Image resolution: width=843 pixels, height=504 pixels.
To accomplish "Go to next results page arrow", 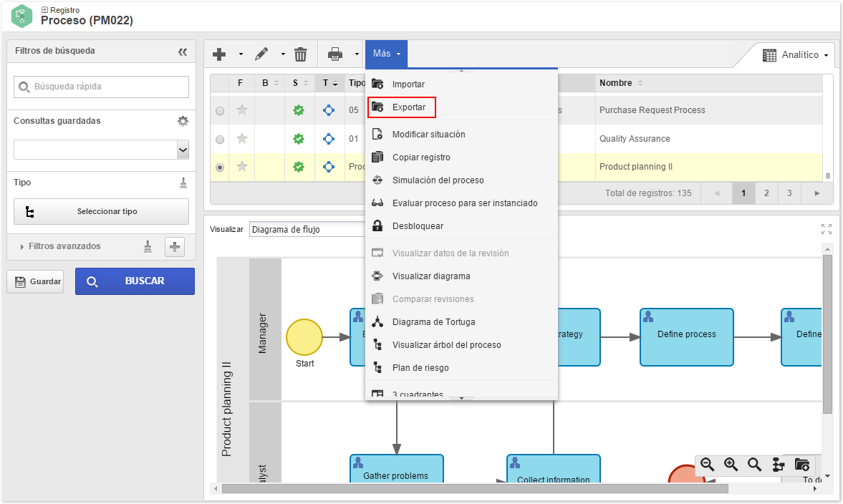I will [817, 193].
